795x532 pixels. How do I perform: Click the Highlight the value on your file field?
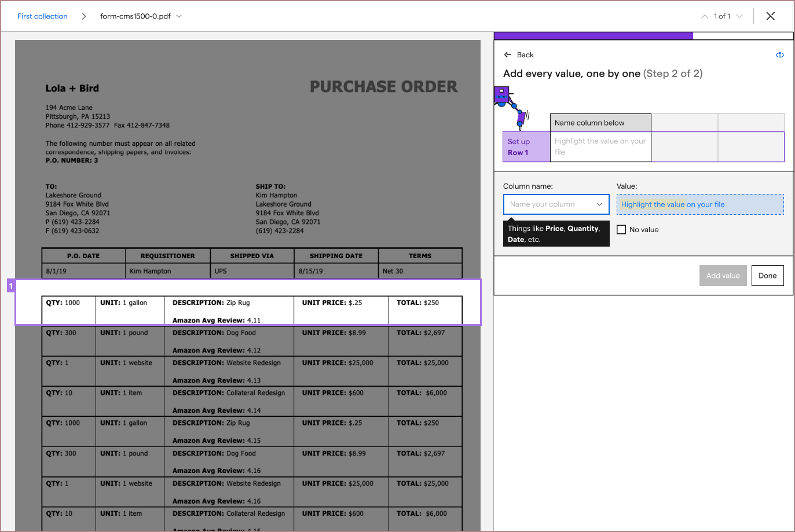tap(700, 204)
